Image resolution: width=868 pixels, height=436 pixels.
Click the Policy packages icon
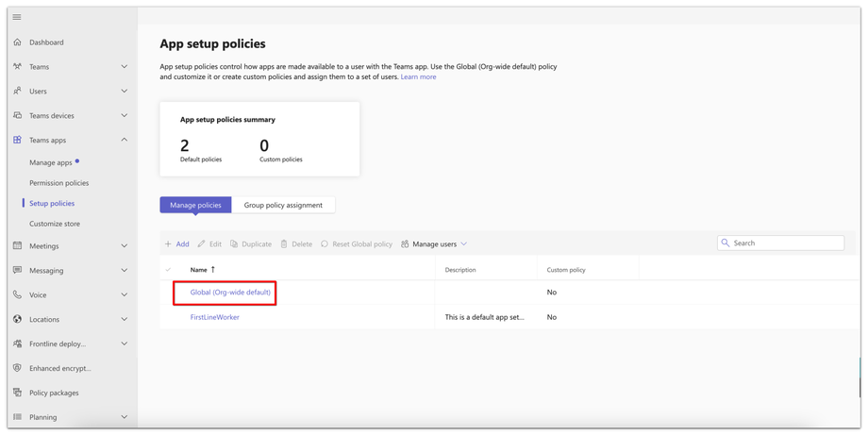point(17,393)
